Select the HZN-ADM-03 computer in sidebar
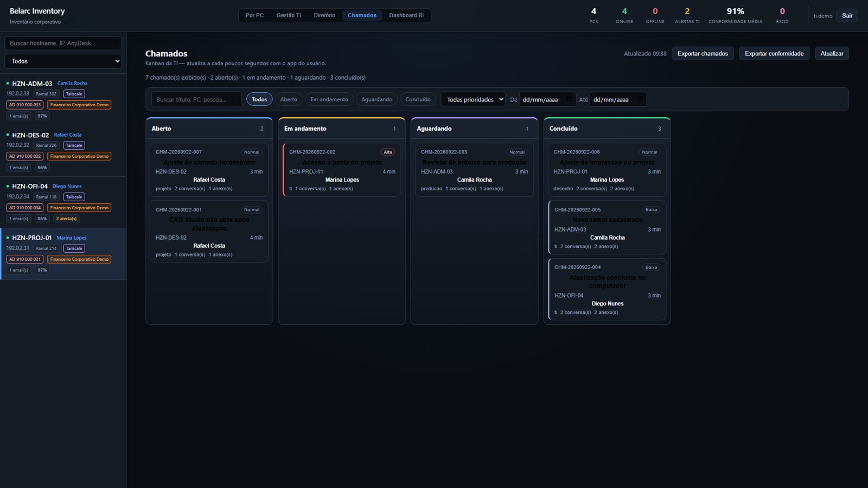This screenshot has width=868, height=488. (x=63, y=99)
